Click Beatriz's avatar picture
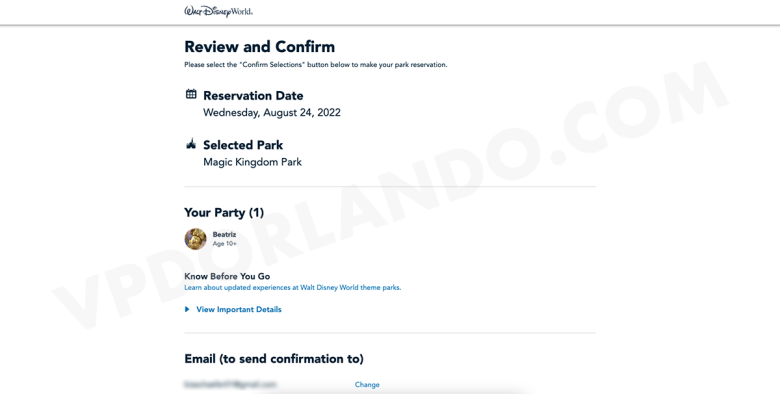 [x=195, y=239]
